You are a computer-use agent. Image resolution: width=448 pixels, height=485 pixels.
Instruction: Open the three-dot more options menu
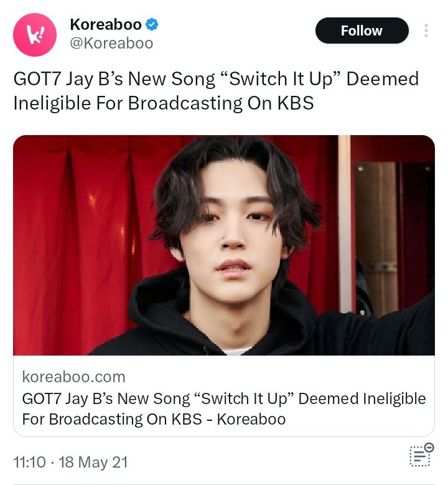426,31
